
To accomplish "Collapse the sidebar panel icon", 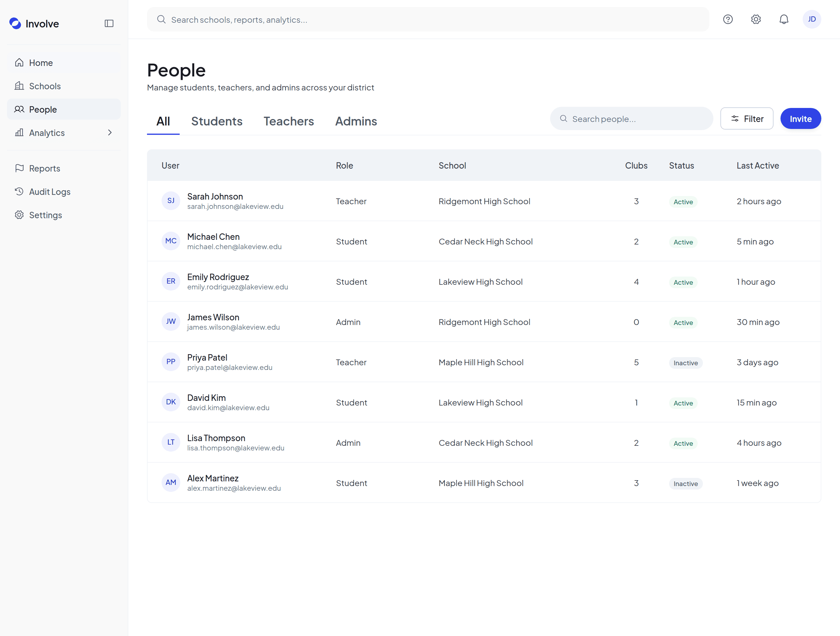I will pos(109,24).
